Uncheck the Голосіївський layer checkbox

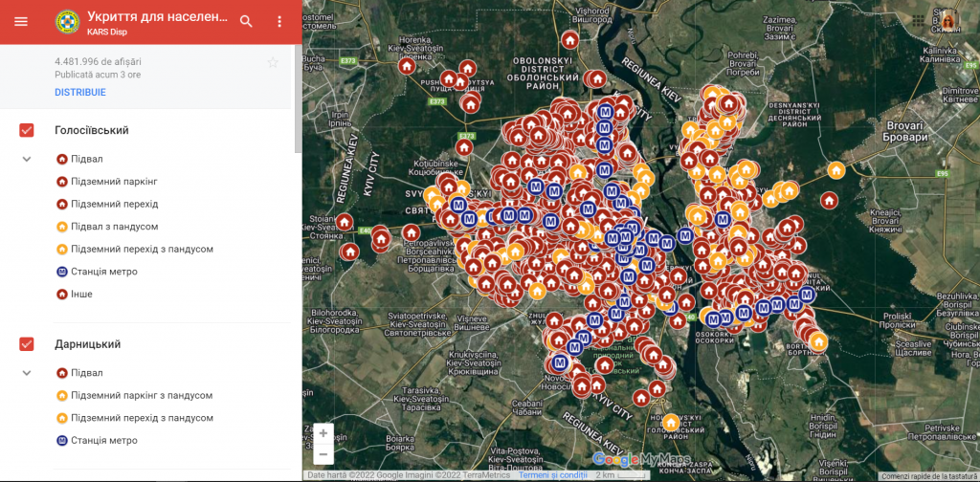[x=27, y=130]
